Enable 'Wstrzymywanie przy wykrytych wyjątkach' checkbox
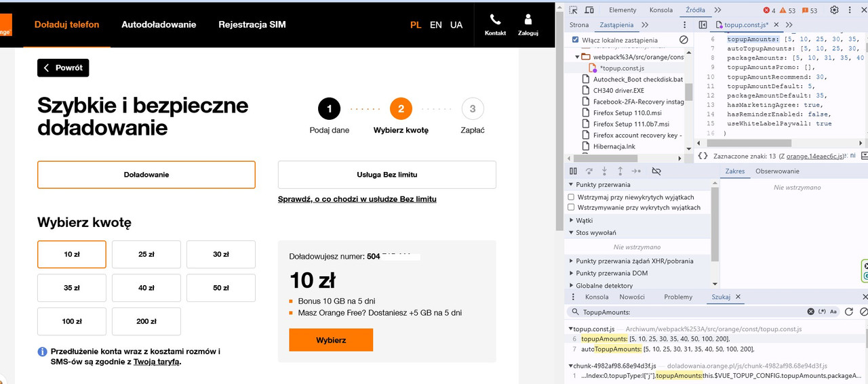868x384 pixels. pyautogui.click(x=571, y=207)
